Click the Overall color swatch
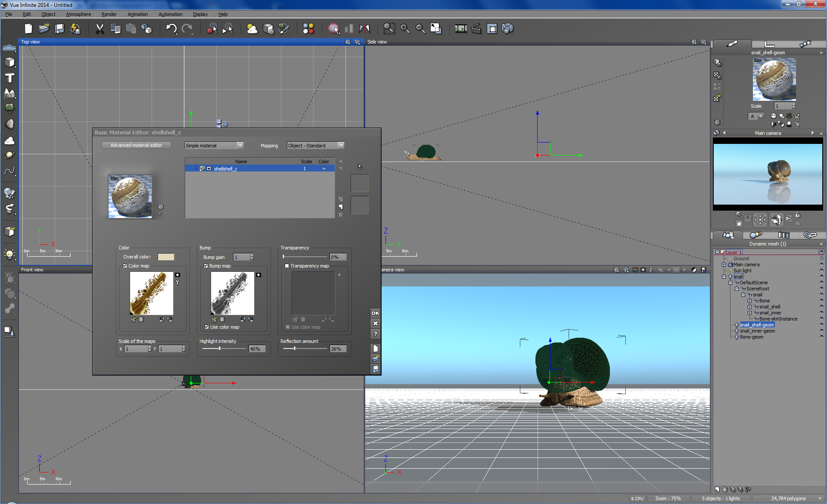This screenshot has height=504, width=827. [x=166, y=257]
